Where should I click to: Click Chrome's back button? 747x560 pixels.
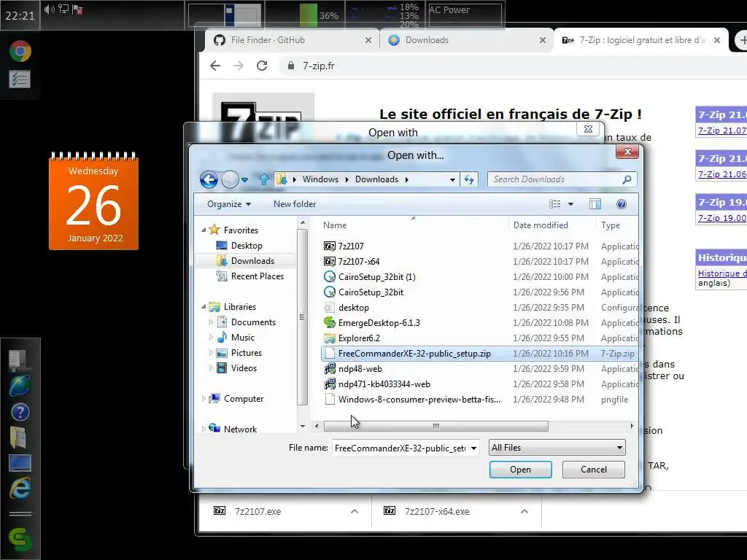coord(215,66)
